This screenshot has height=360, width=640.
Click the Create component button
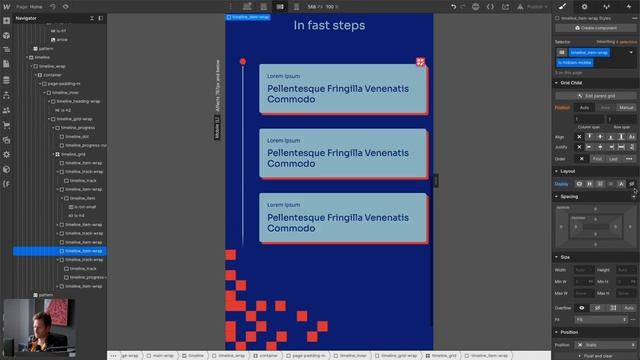[596, 28]
